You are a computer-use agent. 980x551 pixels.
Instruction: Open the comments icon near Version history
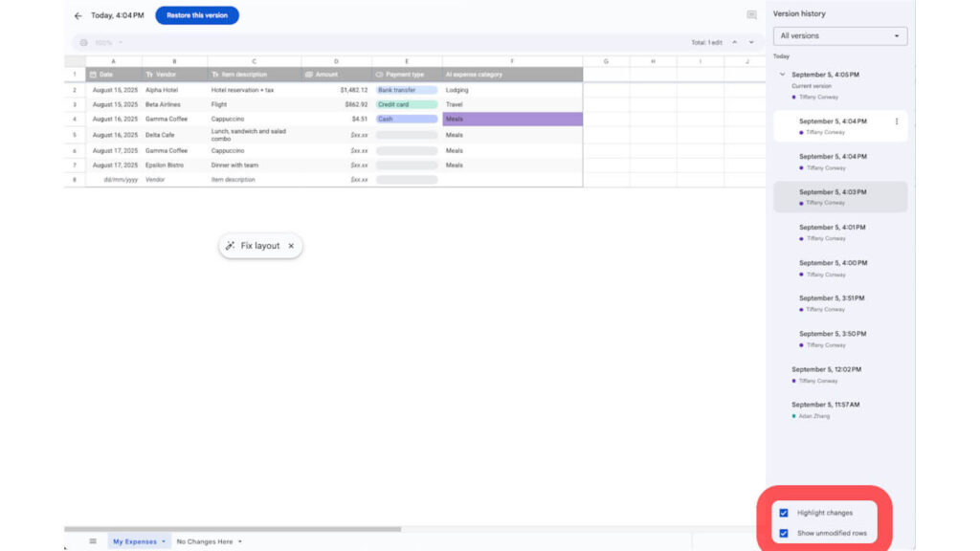(x=751, y=15)
